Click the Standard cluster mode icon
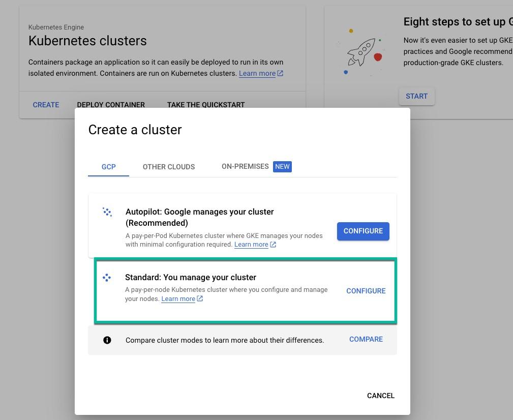This screenshot has height=420, width=513. (x=107, y=278)
